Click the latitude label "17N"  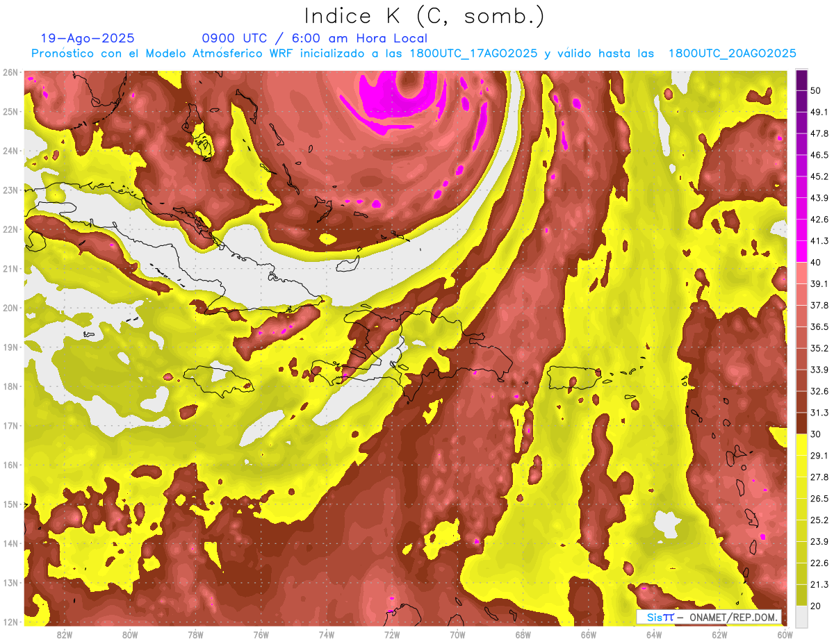pyautogui.click(x=10, y=426)
